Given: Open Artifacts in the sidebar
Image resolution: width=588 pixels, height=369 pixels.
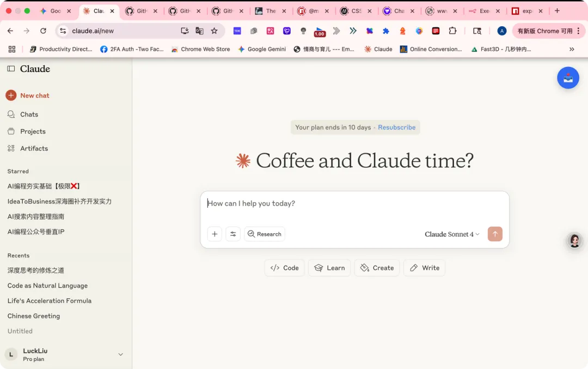Looking at the screenshot, I should click(34, 148).
